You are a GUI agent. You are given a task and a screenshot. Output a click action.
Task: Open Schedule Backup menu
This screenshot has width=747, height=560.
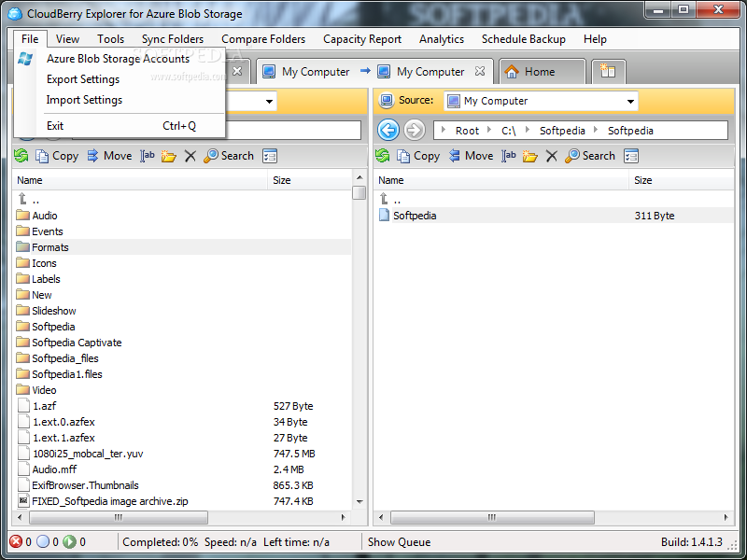coord(524,39)
